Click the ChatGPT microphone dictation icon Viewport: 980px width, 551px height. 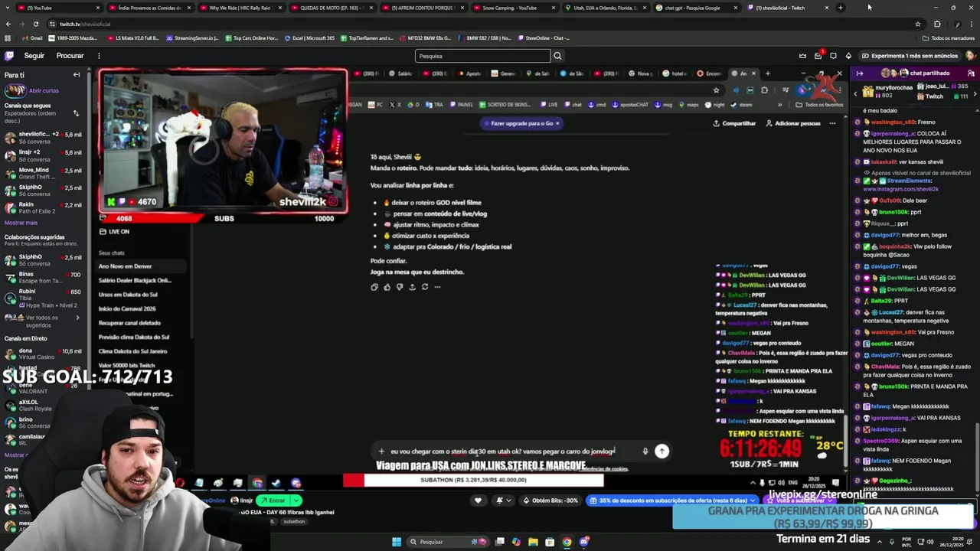coord(645,452)
